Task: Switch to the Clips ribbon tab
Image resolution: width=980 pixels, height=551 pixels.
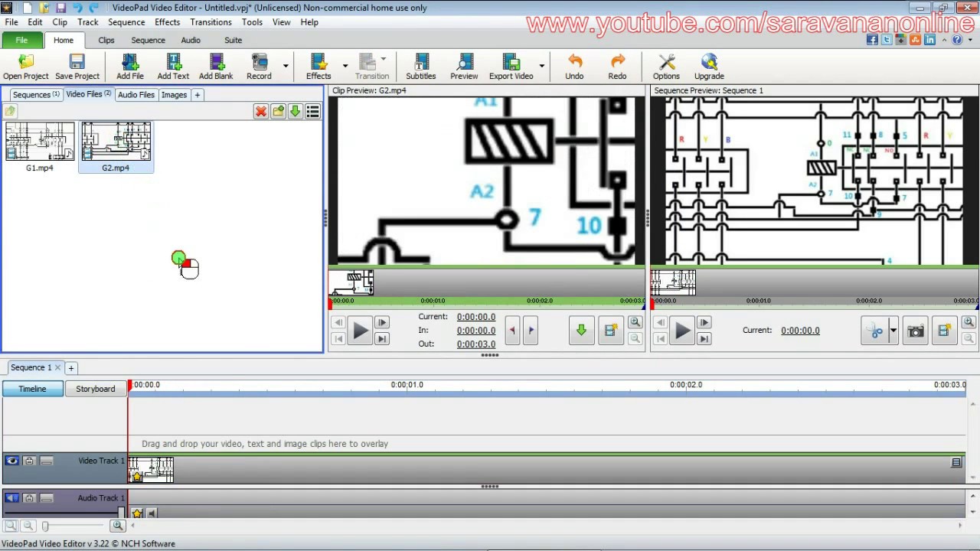Action: tap(106, 41)
